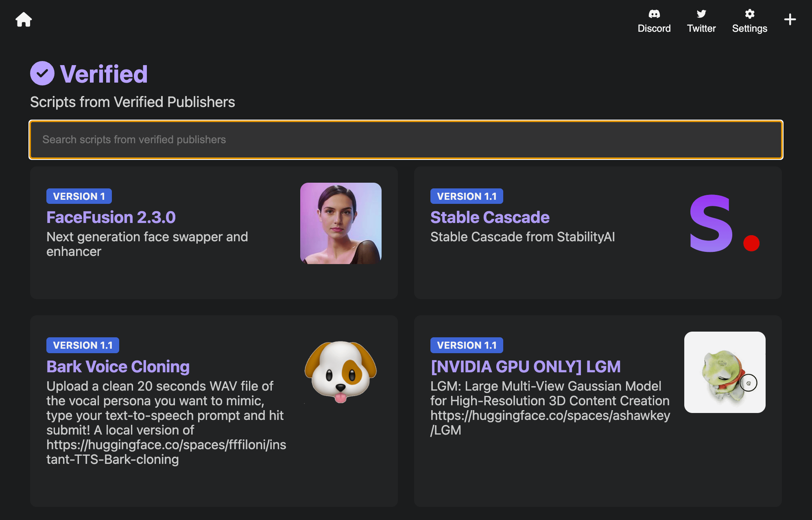Click the LGM card's VERSION 1.1 badge
The width and height of the screenshot is (812, 520).
click(x=467, y=345)
